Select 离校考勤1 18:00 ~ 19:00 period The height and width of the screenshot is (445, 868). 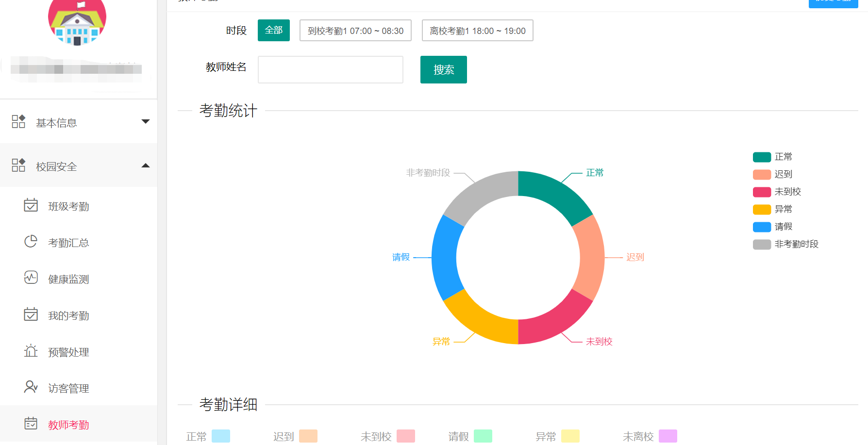click(477, 31)
